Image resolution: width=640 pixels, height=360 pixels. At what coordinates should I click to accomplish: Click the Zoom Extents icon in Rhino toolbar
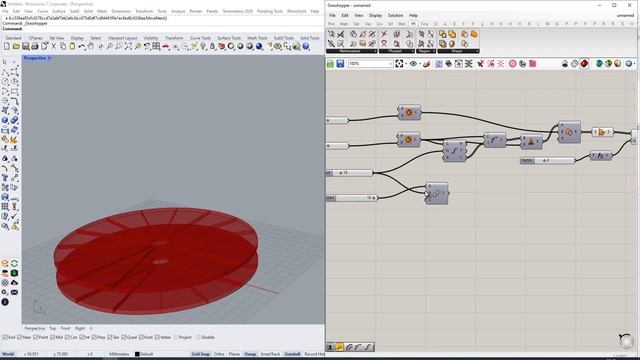128,47
